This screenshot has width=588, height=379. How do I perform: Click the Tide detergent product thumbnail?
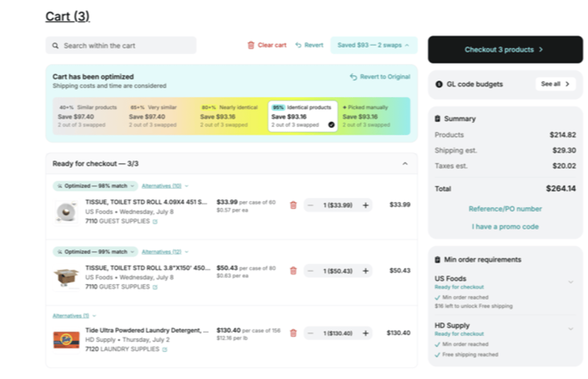(66, 340)
